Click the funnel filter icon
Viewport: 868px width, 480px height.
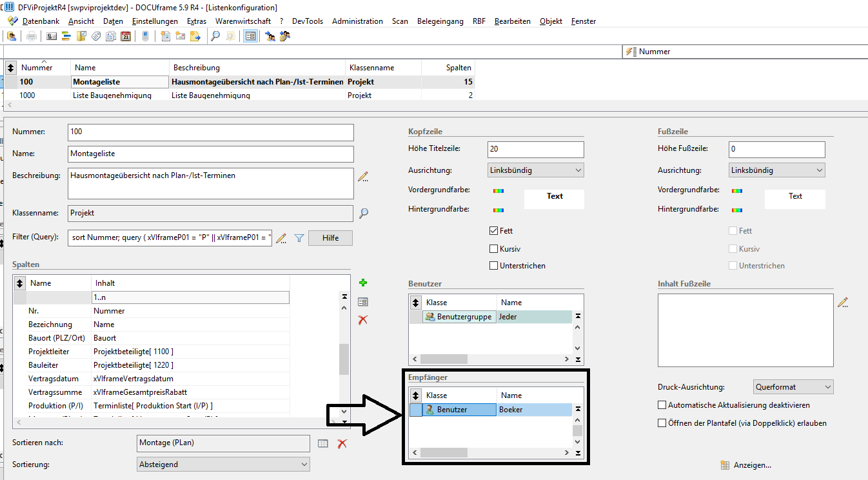pos(299,238)
